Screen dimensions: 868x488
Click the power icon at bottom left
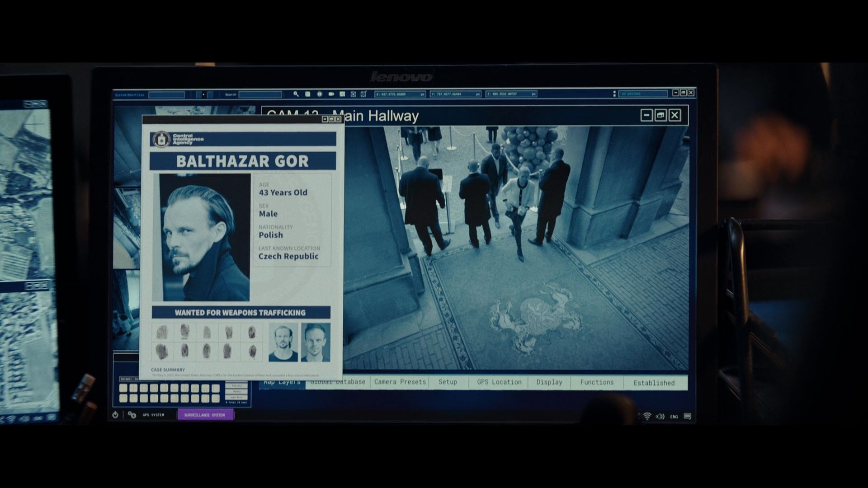(115, 415)
